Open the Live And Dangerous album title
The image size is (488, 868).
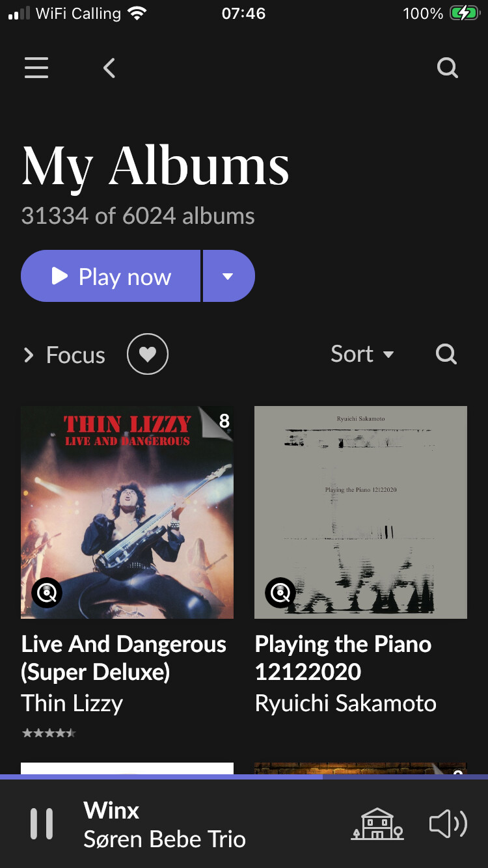[124, 658]
